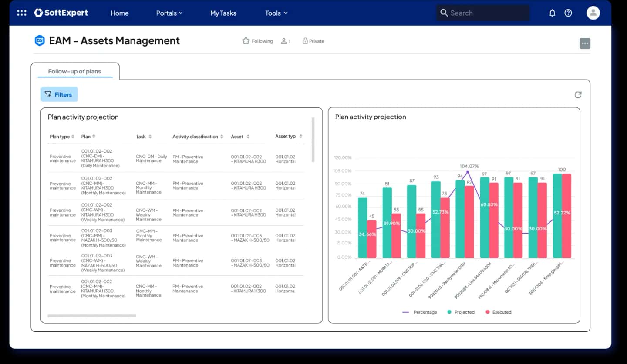Open the three-dot more options button
This screenshot has width=627, height=364.
click(585, 43)
